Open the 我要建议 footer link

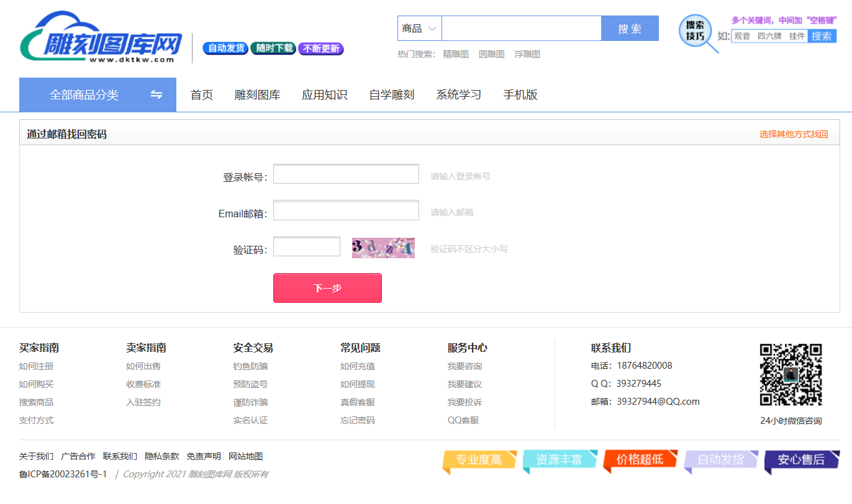(x=465, y=384)
